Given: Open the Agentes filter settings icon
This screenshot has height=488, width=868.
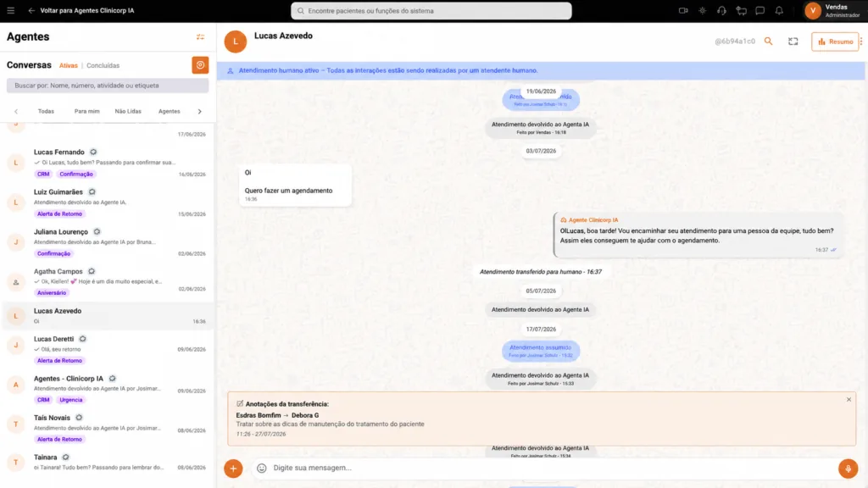Looking at the screenshot, I should tap(200, 37).
